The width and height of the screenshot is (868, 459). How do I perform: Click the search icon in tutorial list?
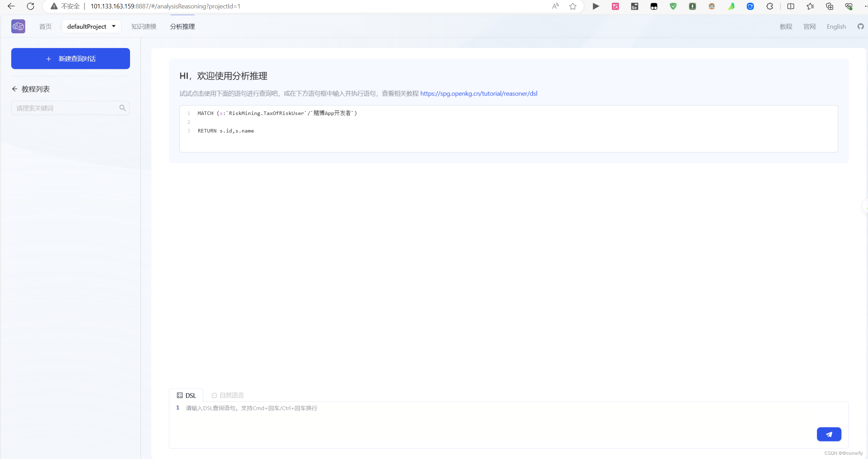click(x=122, y=108)
